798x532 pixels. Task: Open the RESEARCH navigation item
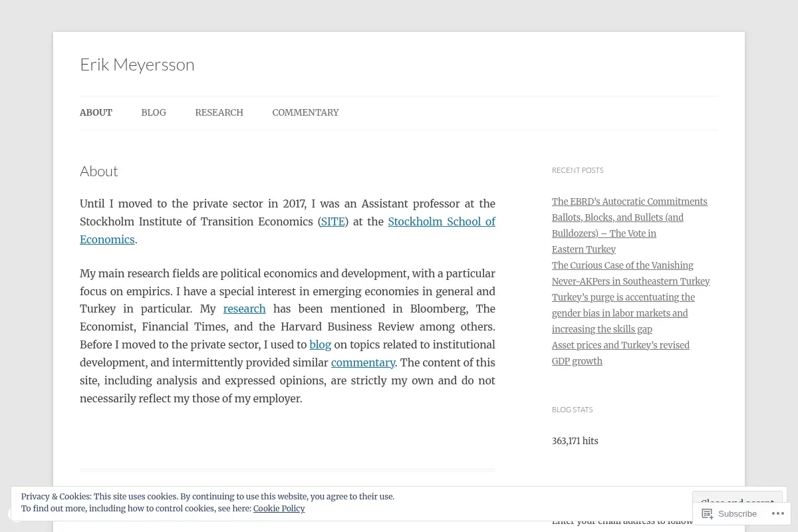(219, 112)
